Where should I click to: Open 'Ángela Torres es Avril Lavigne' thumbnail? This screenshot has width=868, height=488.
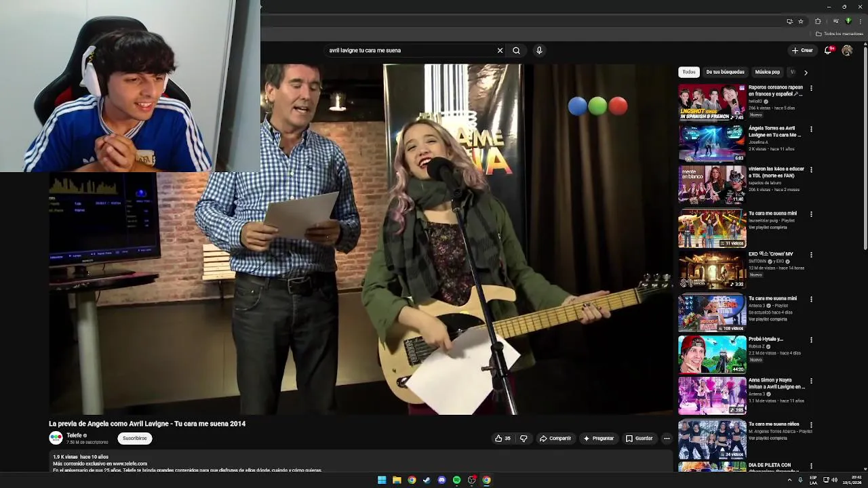[x=712, y=143]
